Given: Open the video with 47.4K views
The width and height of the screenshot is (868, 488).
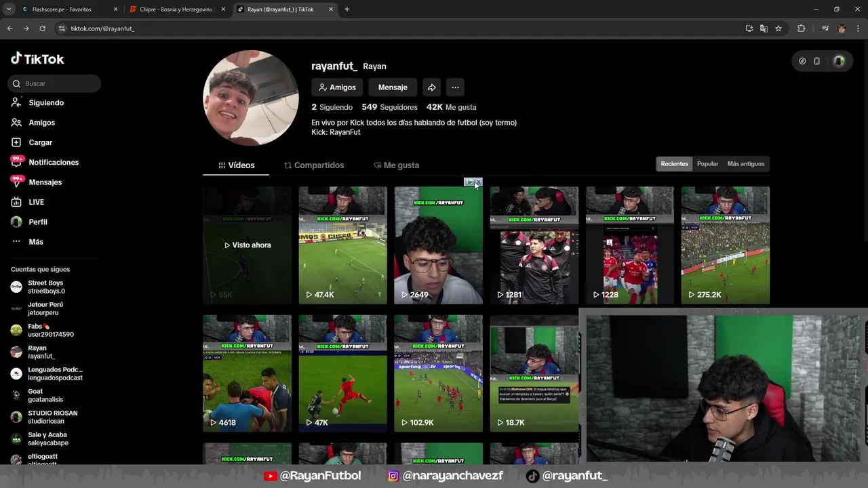Looking at the screenshot, I should point(343,245).
